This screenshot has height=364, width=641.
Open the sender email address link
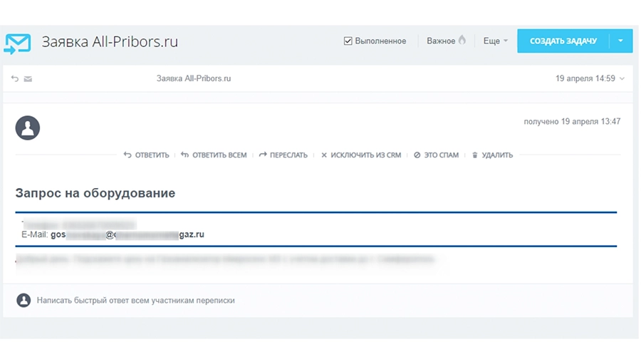tap(127, 234)
